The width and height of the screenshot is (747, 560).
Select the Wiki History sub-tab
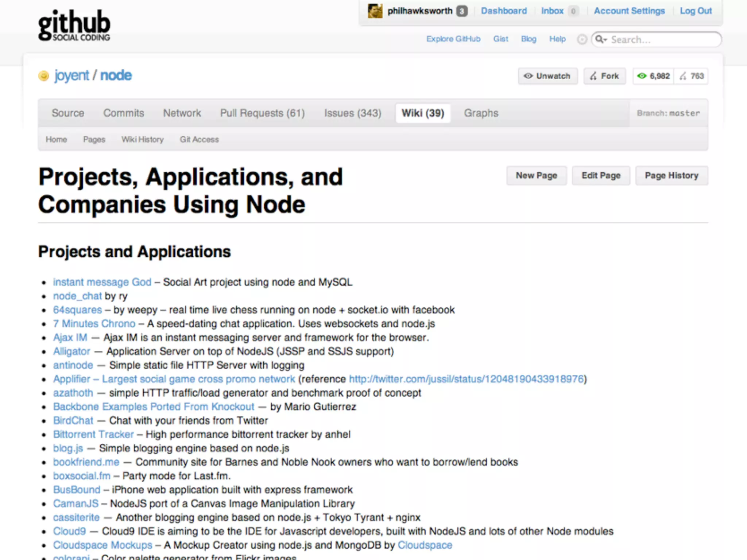[142, 139]
